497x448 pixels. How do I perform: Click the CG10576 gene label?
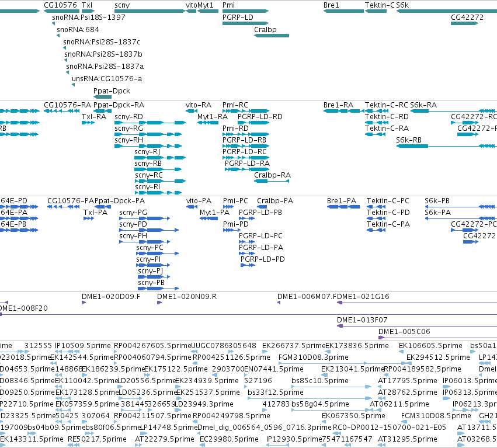tap(60, 5)
